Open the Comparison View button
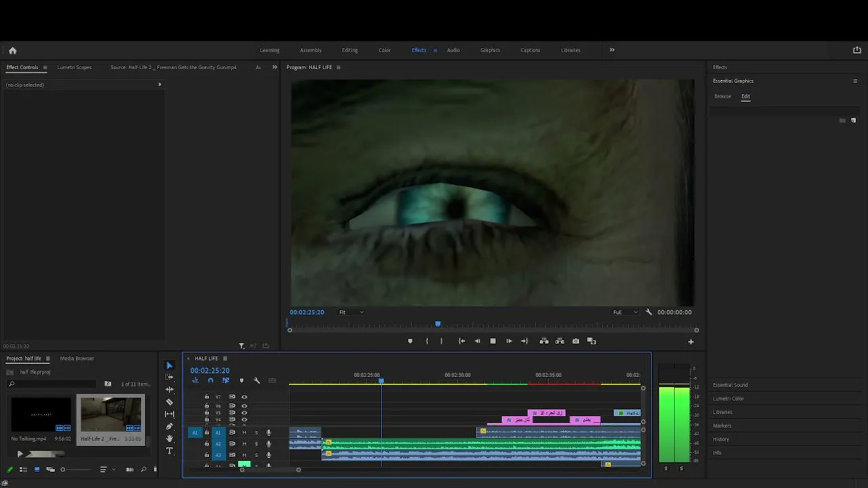Viewport: 868px width, 488px height. point(591,341)
